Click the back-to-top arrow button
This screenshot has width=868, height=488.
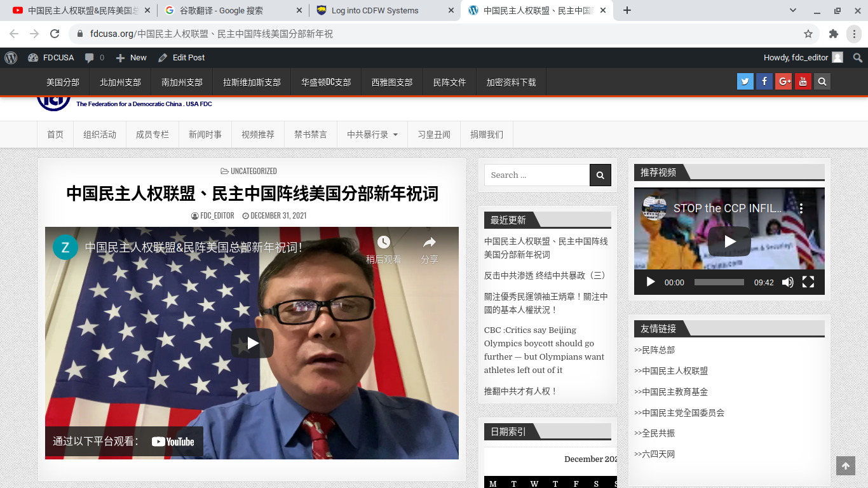pos(845,466)
